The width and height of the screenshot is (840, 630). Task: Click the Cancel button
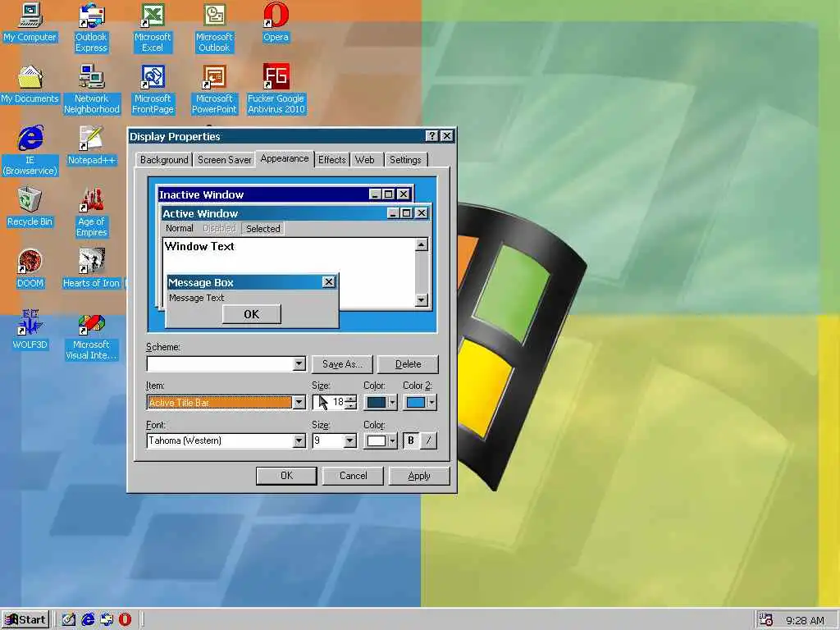(x=353, y=476)
